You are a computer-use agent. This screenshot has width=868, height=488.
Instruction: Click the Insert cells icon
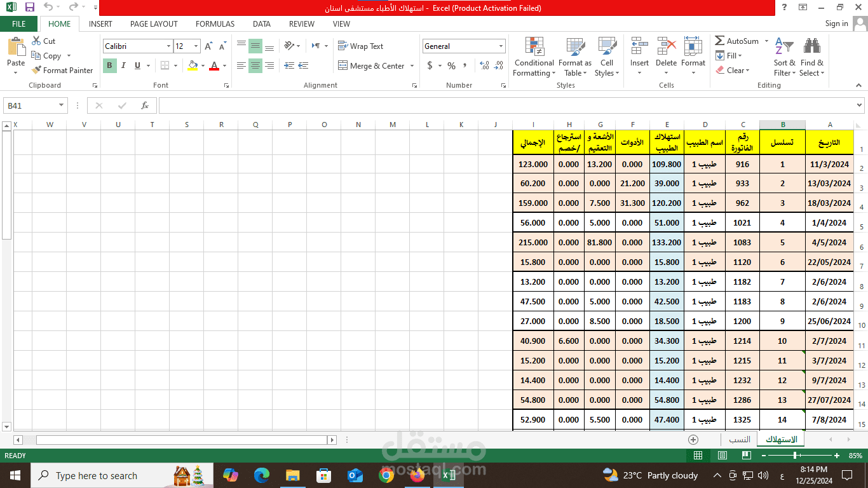[x=639, y=47]
